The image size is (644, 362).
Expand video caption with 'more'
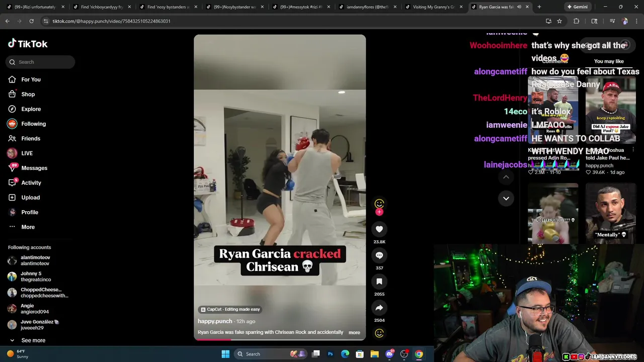tap(354, 332)
